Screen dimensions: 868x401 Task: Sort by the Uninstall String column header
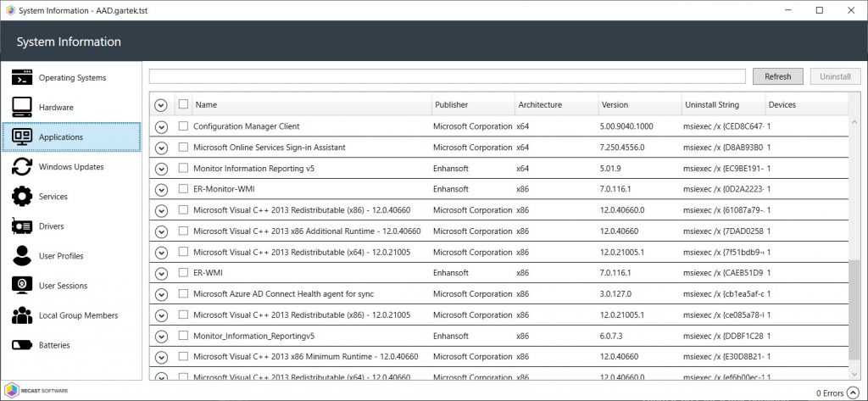723,104
